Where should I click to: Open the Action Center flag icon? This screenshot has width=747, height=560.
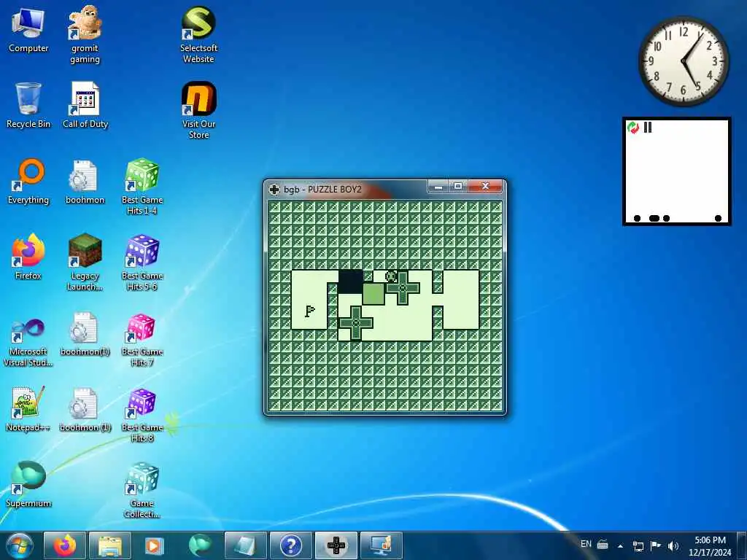(656, 545)
